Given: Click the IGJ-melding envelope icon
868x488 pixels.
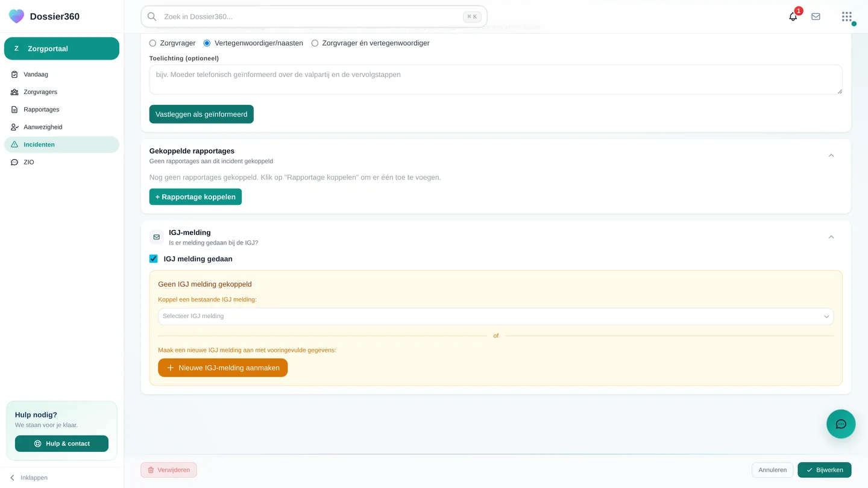Looking at the screenshot, I should pos(157,237).
